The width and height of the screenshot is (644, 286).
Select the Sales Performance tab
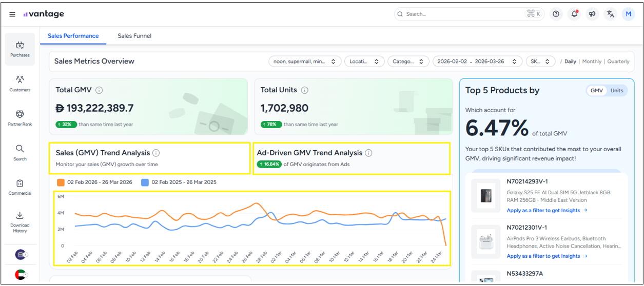pyautogui.click(x=73, y=36)
